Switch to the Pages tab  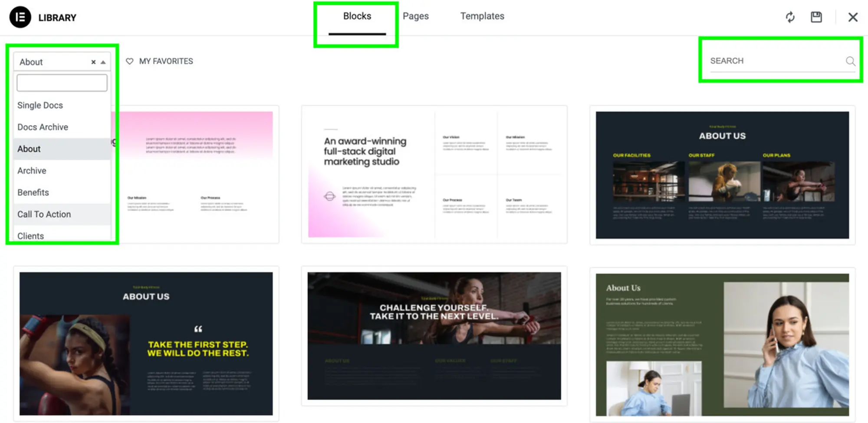(415, 17)
